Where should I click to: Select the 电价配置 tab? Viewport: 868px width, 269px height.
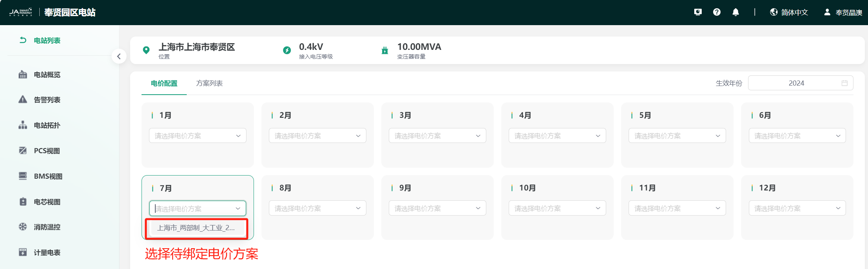164,83
